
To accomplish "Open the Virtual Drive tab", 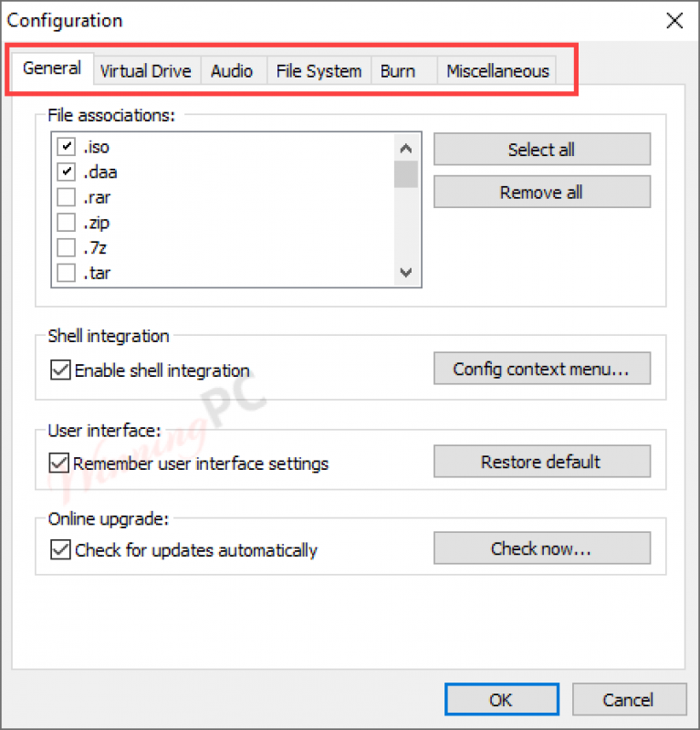I will click(146, 71).
